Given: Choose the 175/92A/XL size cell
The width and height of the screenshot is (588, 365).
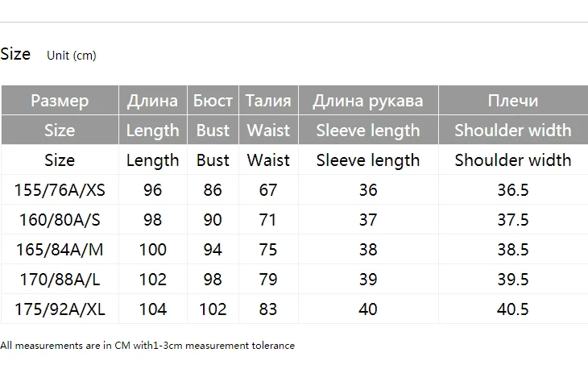Looking at the screenshot, I should click(x=60, y=309).
